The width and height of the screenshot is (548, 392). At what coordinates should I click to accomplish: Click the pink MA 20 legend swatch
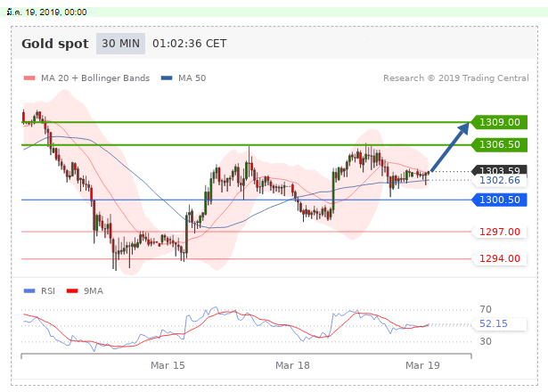(x=29, y=78)
